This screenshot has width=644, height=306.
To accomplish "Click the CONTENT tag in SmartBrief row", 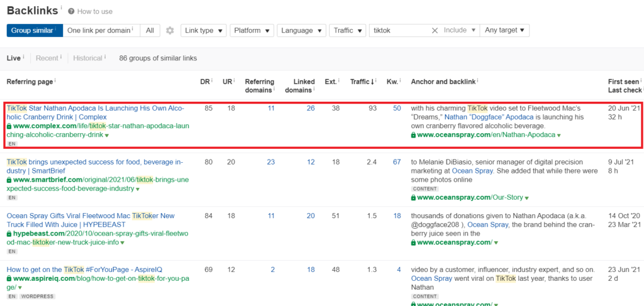I will 425,189.
